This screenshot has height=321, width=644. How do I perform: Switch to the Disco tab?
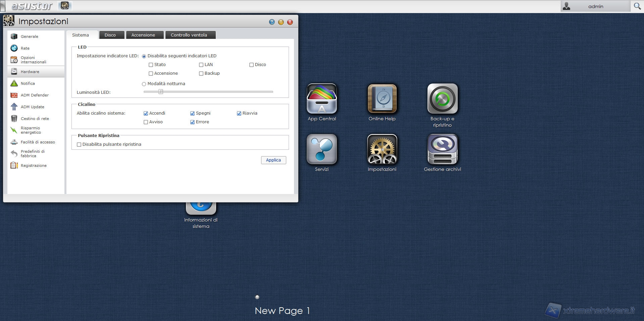(x=110, y=35)
